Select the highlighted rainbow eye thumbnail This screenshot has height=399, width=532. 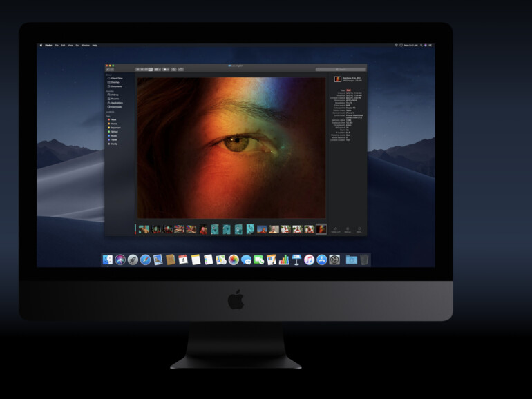point(321,229)
